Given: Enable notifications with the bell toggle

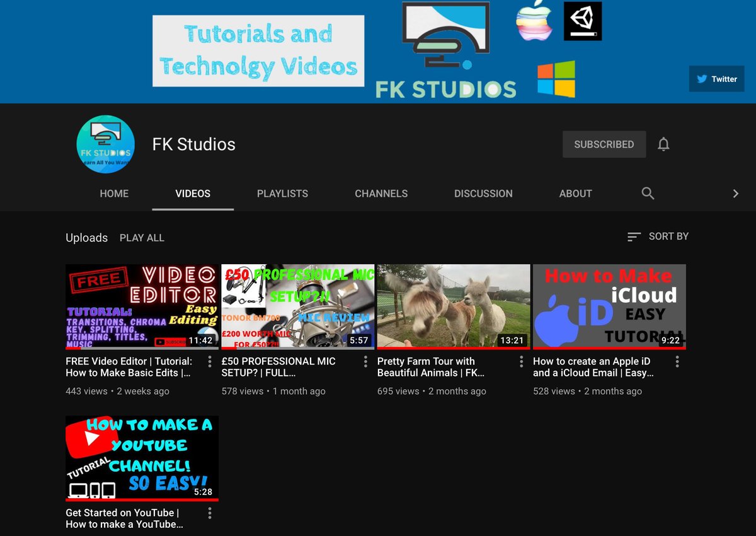Looking at the screenshot, I should click(x=663, y=144).
